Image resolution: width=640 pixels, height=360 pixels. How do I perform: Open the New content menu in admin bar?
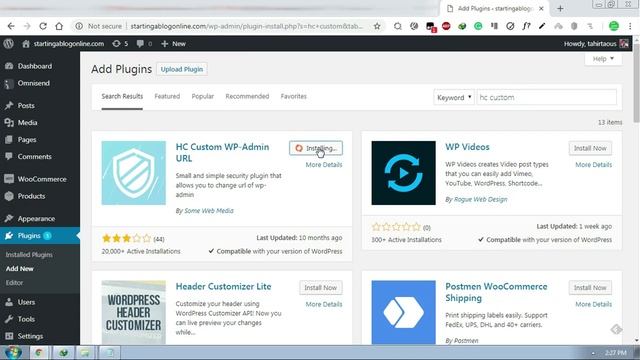pyautogui.click(x=173, y=44)
